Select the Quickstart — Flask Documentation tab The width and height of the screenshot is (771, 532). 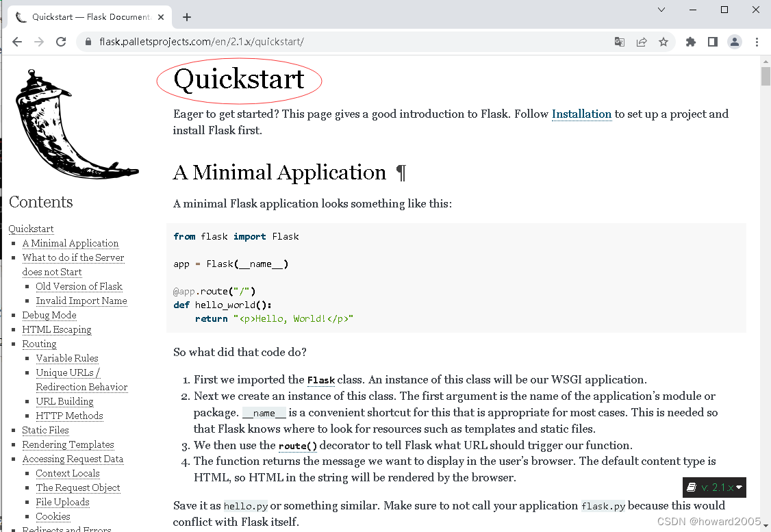pyautogui.click(x=90, y=17)
